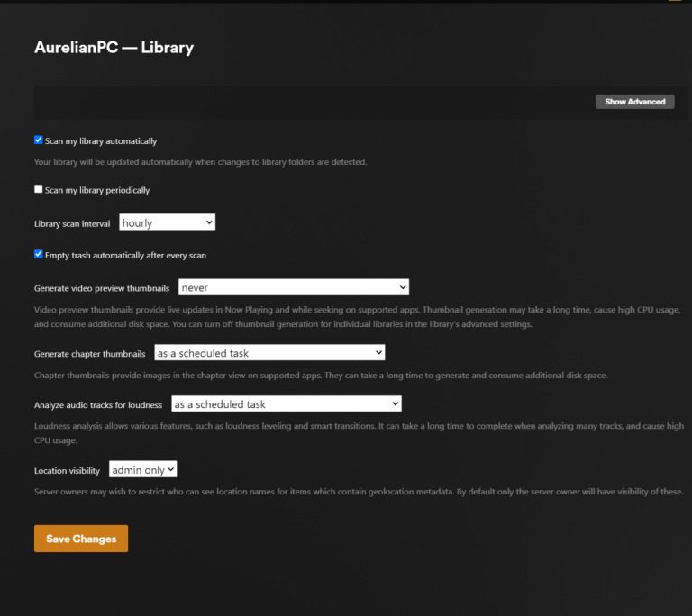Viewport: 692px width, 616px height.
Task: Expand the Generate chapter thumbnails dropdown
Action: (x=269, y=352)
